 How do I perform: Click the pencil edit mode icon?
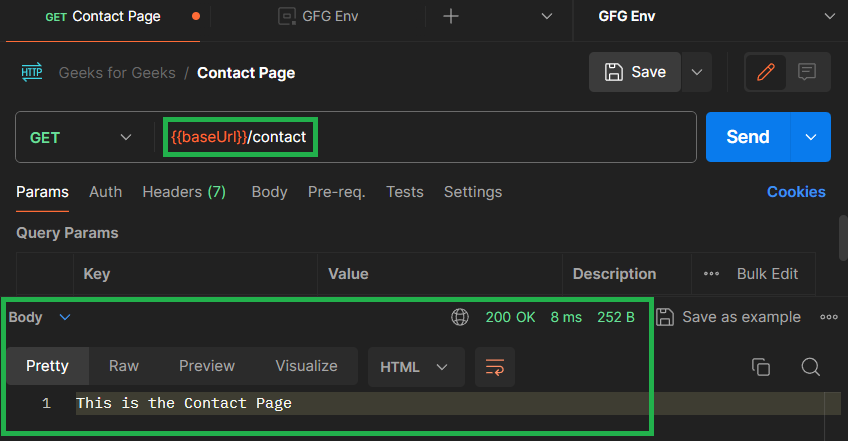point(766,72)
